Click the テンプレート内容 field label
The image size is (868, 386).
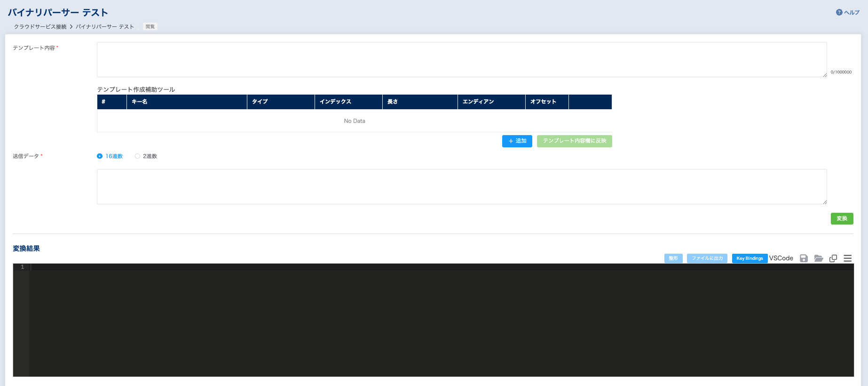[x=34, y=48]
